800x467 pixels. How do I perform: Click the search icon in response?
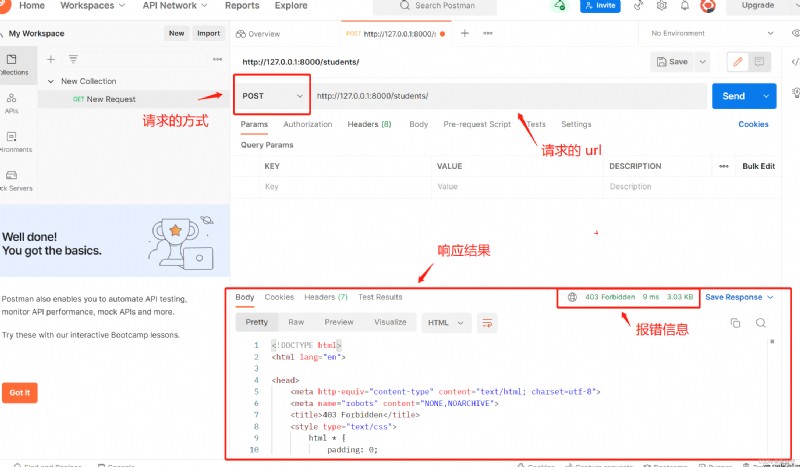pos(761,323)
